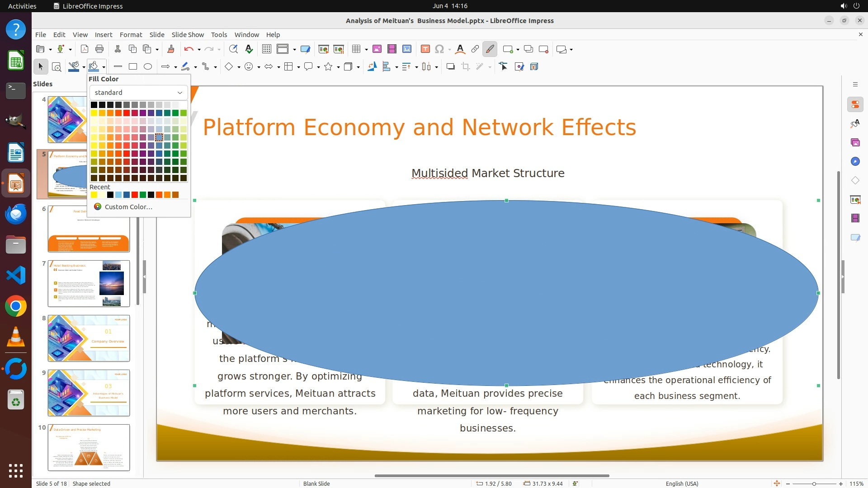868x488 pixels.
Task: Click the Print icon in toolbar
Action: point(99,49)
